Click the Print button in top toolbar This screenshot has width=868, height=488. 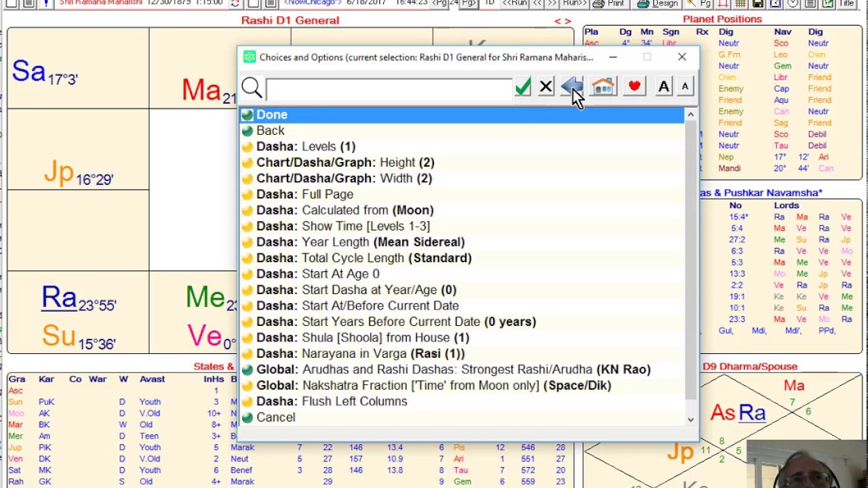tap(608, 3)
